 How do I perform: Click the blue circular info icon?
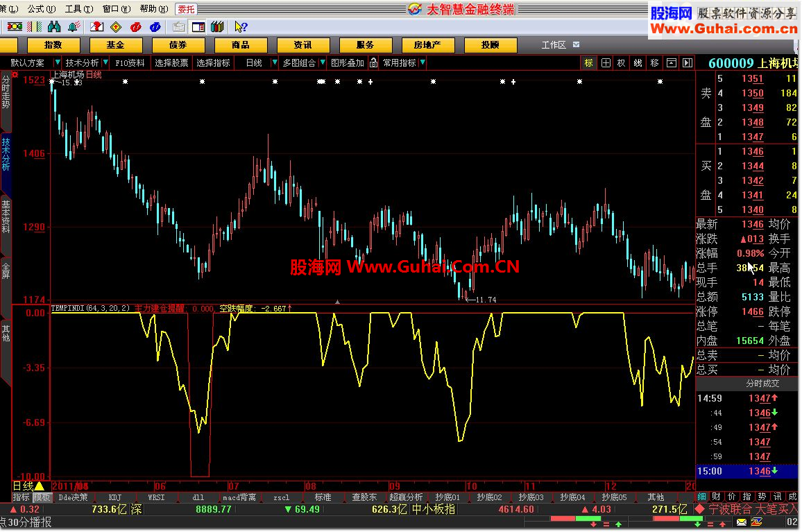(x=155, y=26)
